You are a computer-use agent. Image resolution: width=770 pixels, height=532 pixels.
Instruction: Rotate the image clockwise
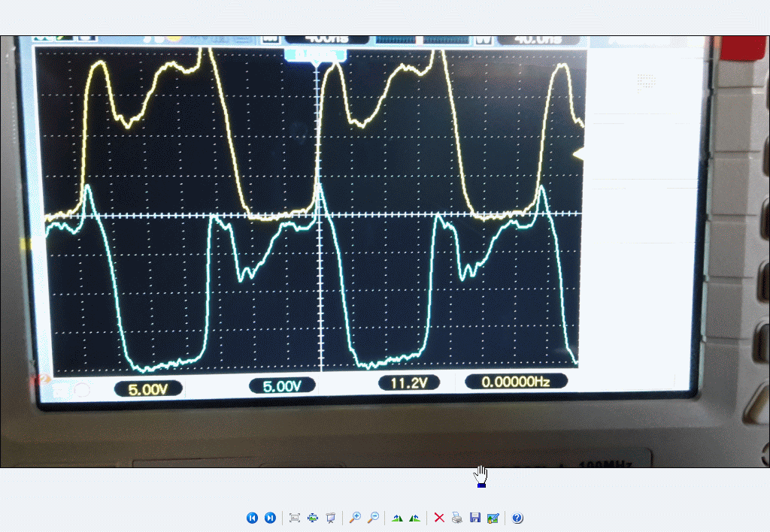point(397,518)
